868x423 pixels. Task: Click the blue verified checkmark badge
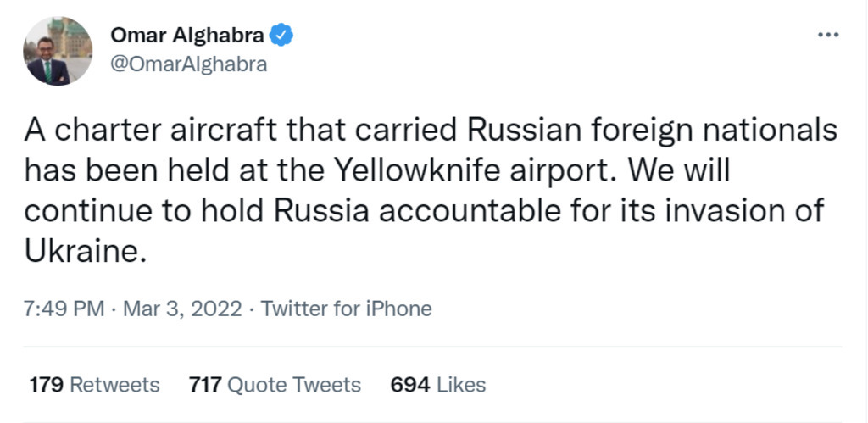pos(282,36)
